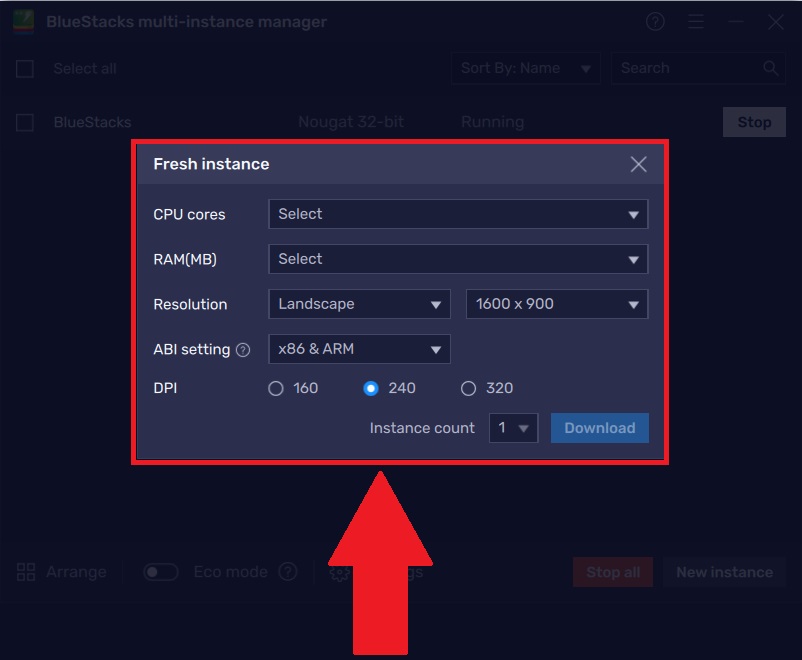Select the 160 DPI radio button
The image size is (802, 660).
coord(276,388)
